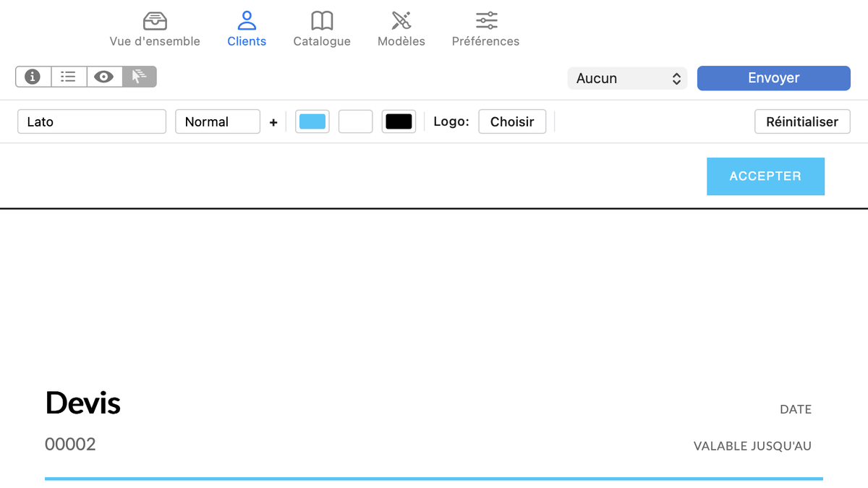Select the info view segment
Viewport: 868px width, 488px height.
point(33,77)
